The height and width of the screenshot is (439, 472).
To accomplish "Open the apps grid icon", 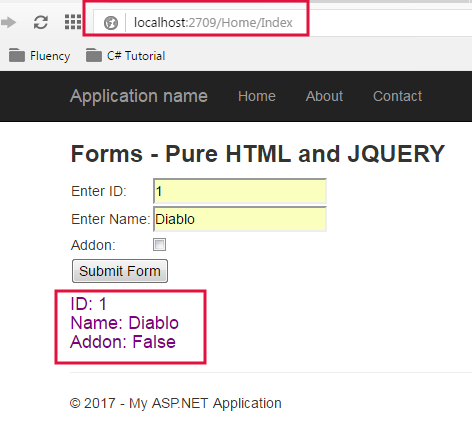I will coord(73,22).
